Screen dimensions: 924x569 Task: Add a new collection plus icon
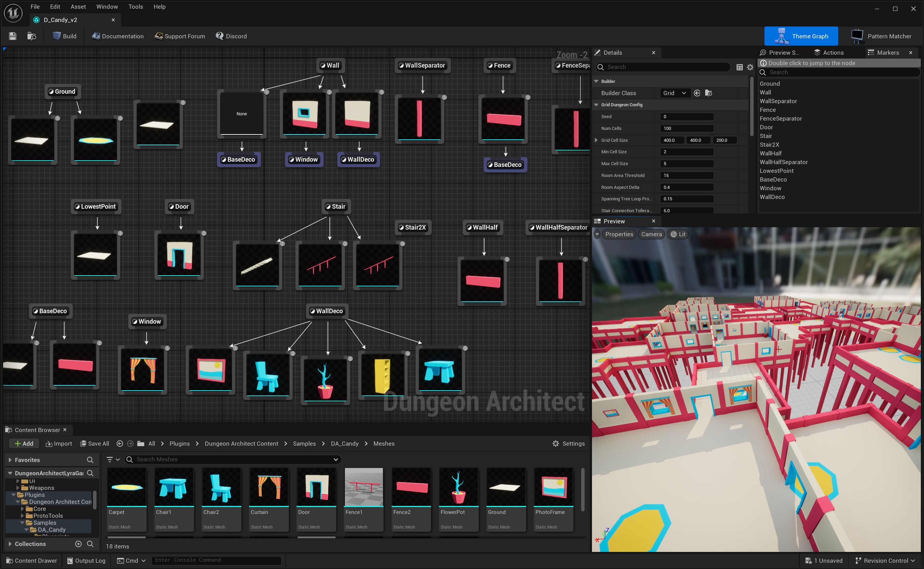coord(78,544)
